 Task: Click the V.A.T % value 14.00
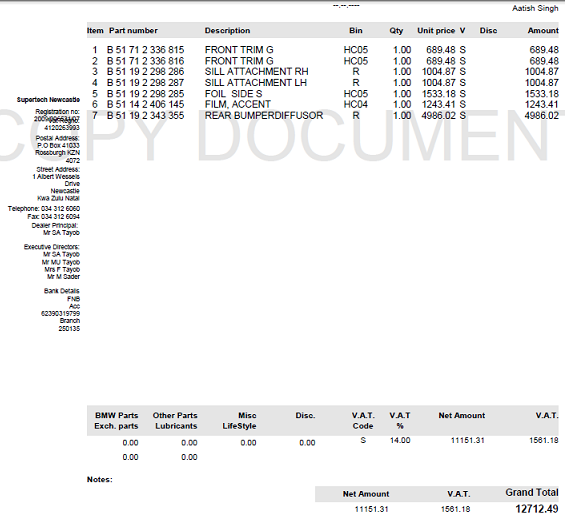(x=400, y=440)
